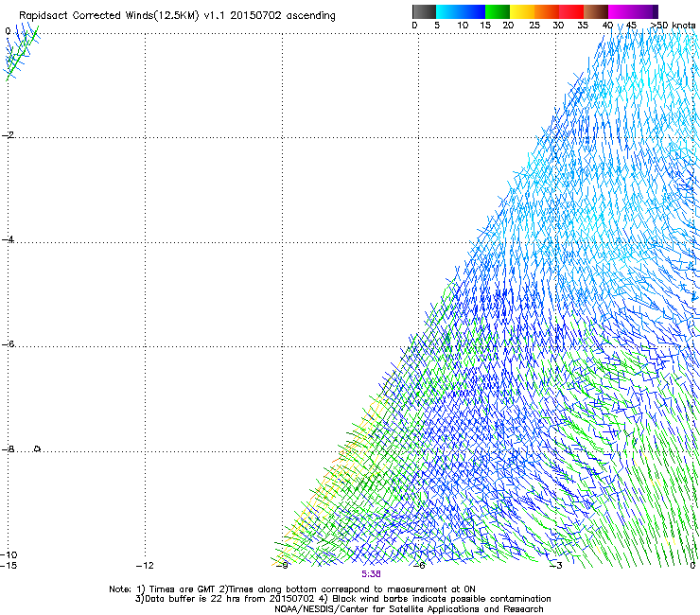Click the small island outline near -8 latitude
The width and height of the screenshot is (700, 615).
[38, 448]
